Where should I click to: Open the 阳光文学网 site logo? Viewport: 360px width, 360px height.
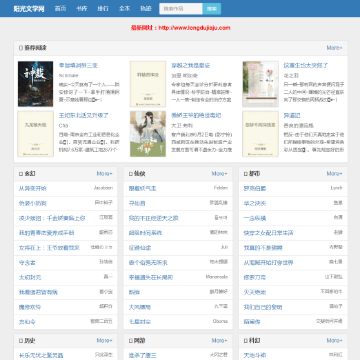coord(29,9)
